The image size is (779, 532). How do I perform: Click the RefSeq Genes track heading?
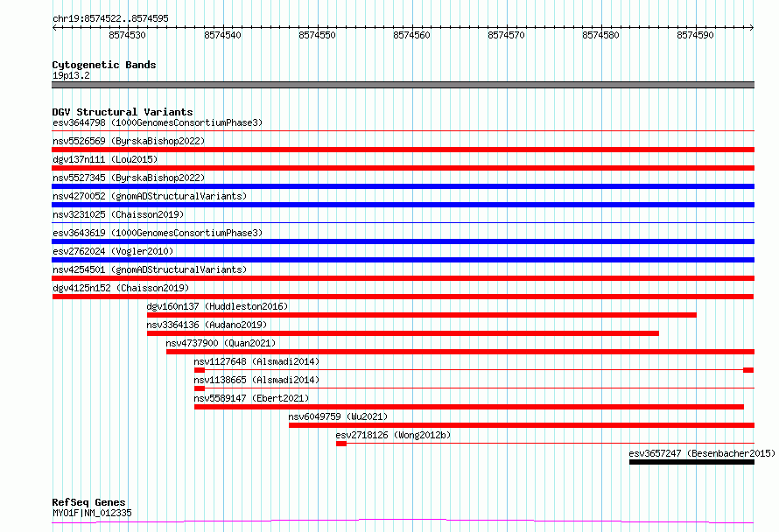coord(88,502)
